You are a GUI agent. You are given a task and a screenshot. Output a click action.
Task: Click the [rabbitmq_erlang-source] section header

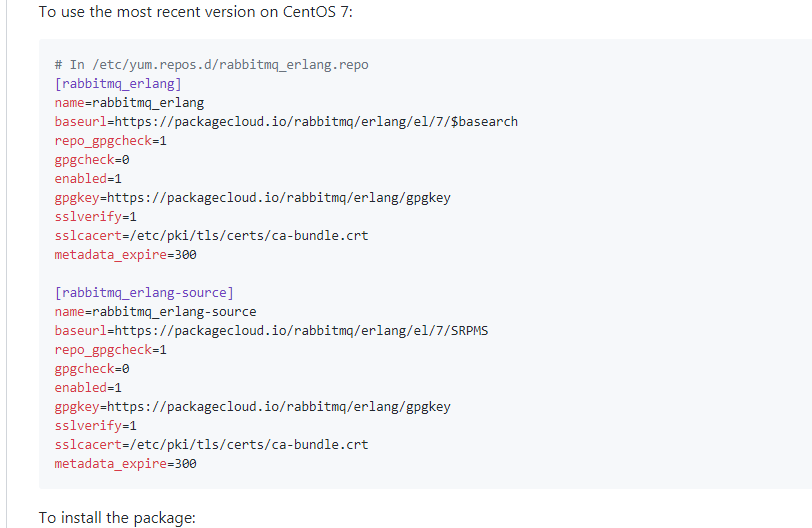click(144, 293)
